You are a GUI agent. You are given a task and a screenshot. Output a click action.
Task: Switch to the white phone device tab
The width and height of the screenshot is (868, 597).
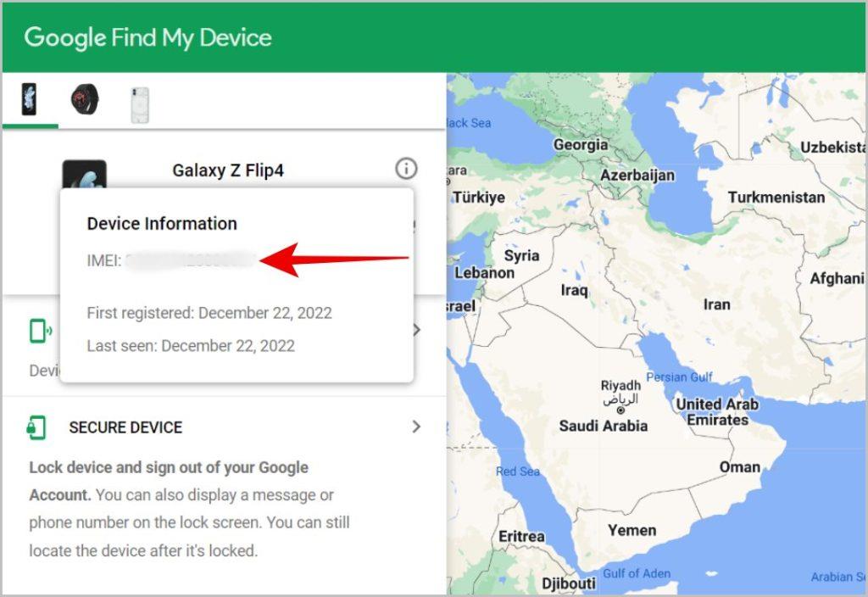coord(140,104)
